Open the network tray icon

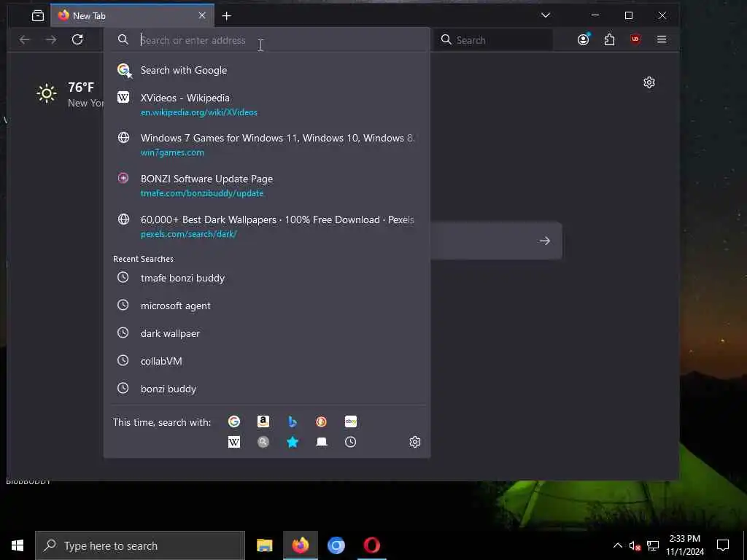coord(653,545)
